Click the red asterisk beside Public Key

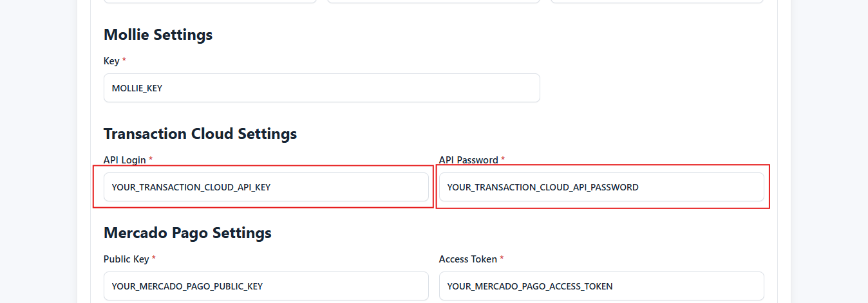[154, 259]
